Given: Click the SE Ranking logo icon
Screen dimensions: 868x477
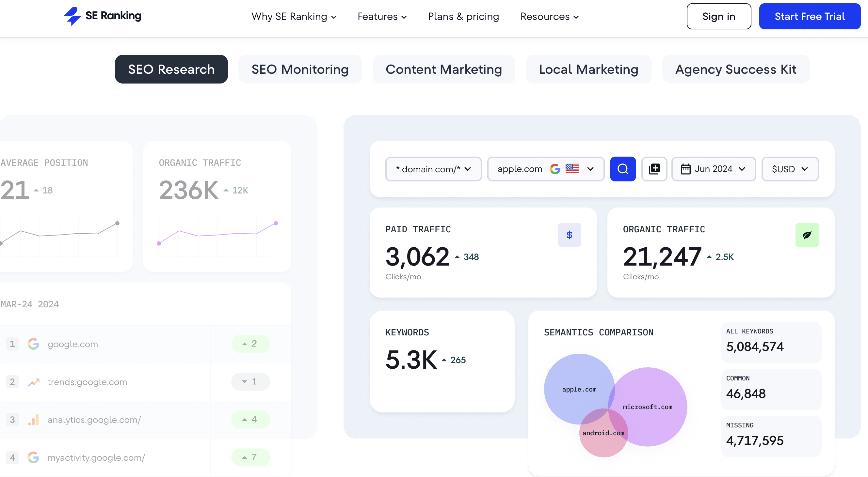Looking at the screenshot, I should (72, 16).
